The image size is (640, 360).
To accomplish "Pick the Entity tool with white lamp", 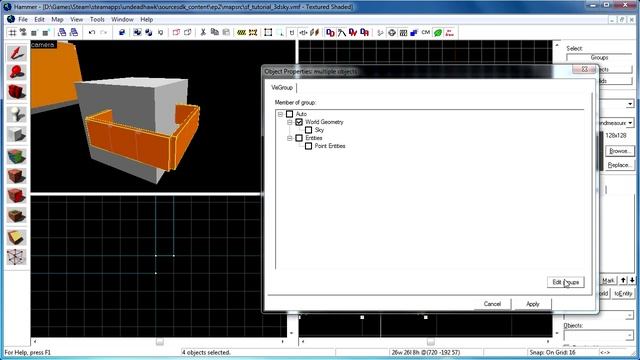I will (16, 115).
